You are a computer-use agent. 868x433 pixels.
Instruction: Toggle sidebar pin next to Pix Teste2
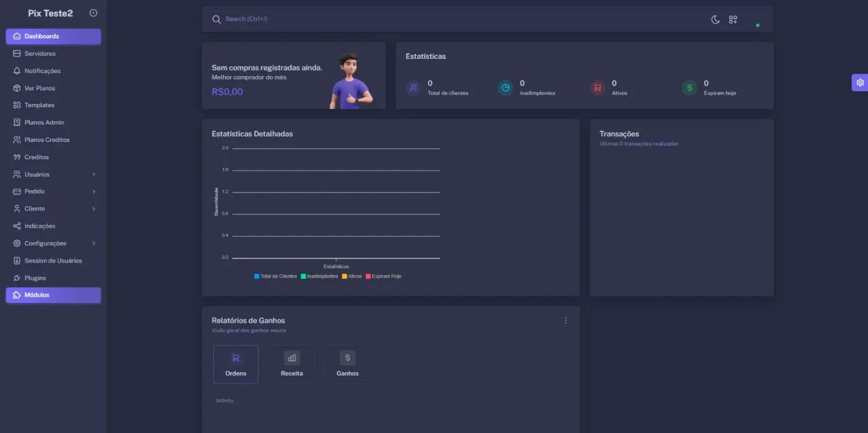coord(94,13)
